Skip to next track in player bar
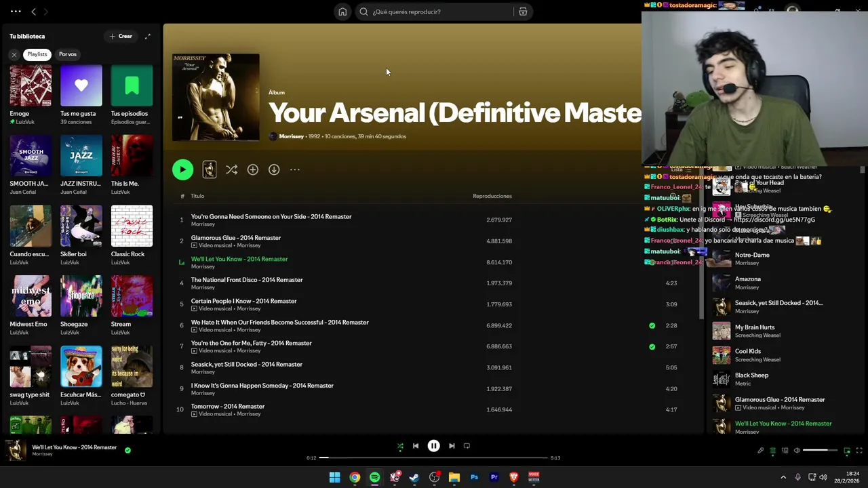868x488 pixels. click(x=452, y=446)
